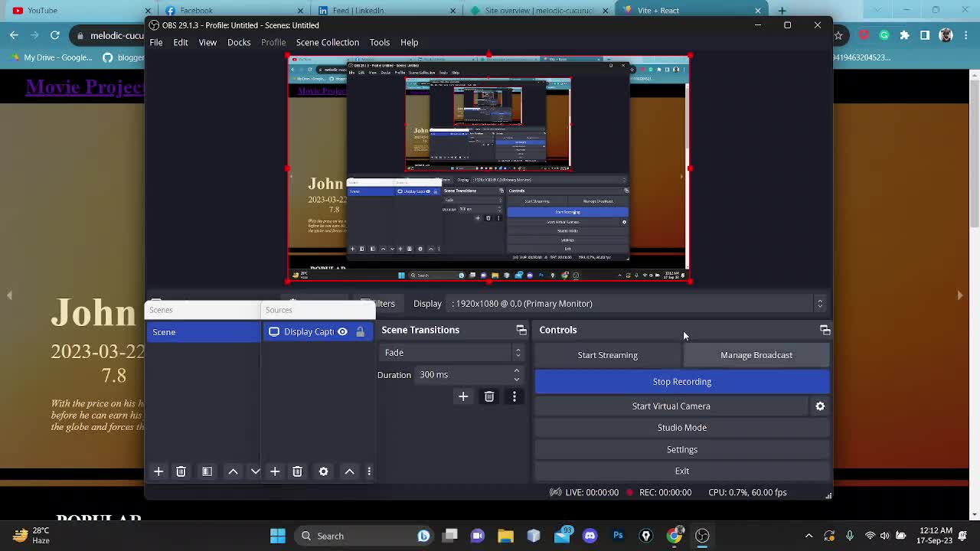
Task: Click next slide arrow on webpage
Action: pos(960,295)
